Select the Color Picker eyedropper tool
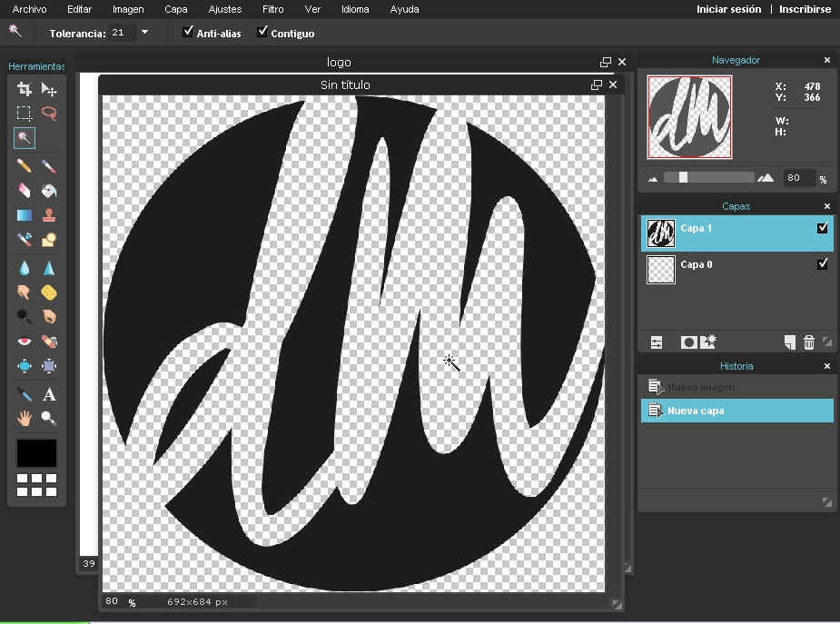840x624 pixels. pyautogui.click(x=25, y=394)
